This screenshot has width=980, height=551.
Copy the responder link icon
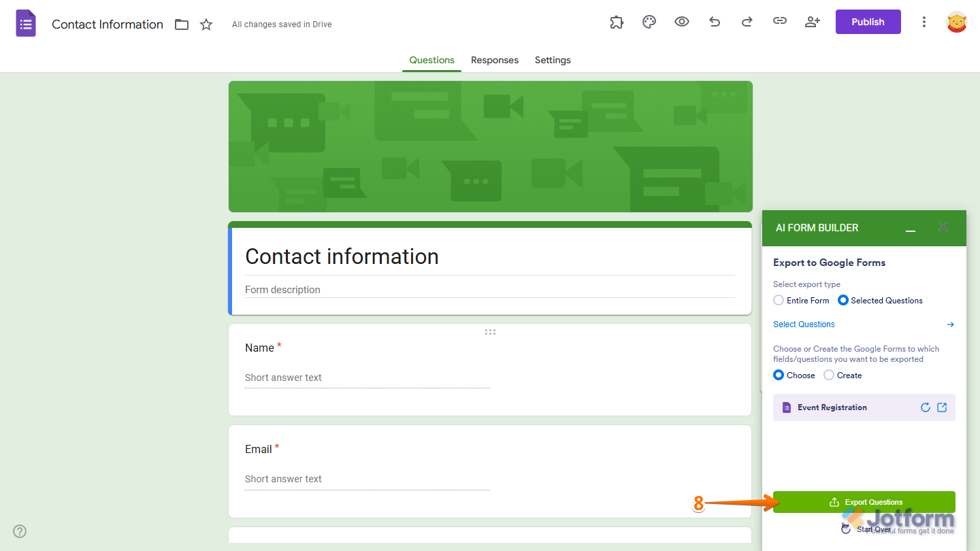tap(779, 22)
